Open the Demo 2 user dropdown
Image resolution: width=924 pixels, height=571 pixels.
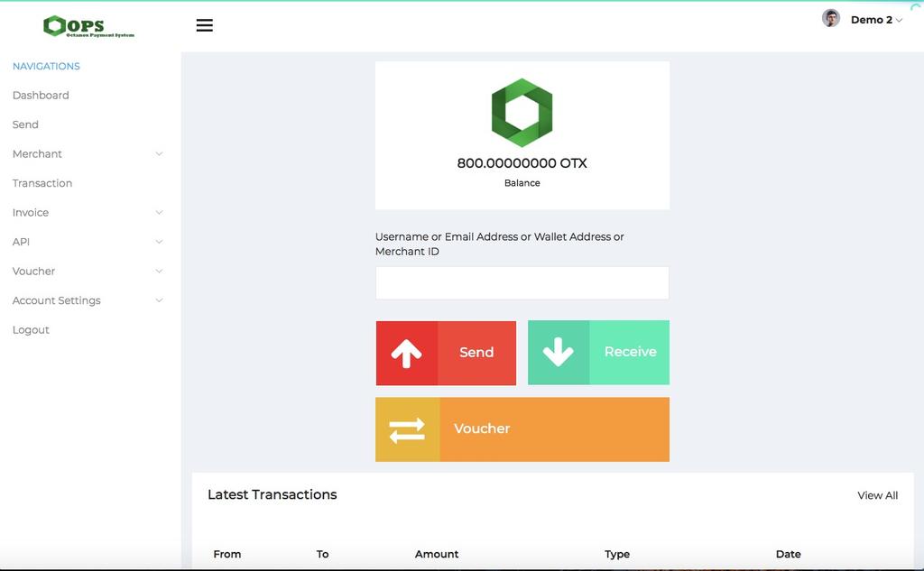tap(876, 20)
